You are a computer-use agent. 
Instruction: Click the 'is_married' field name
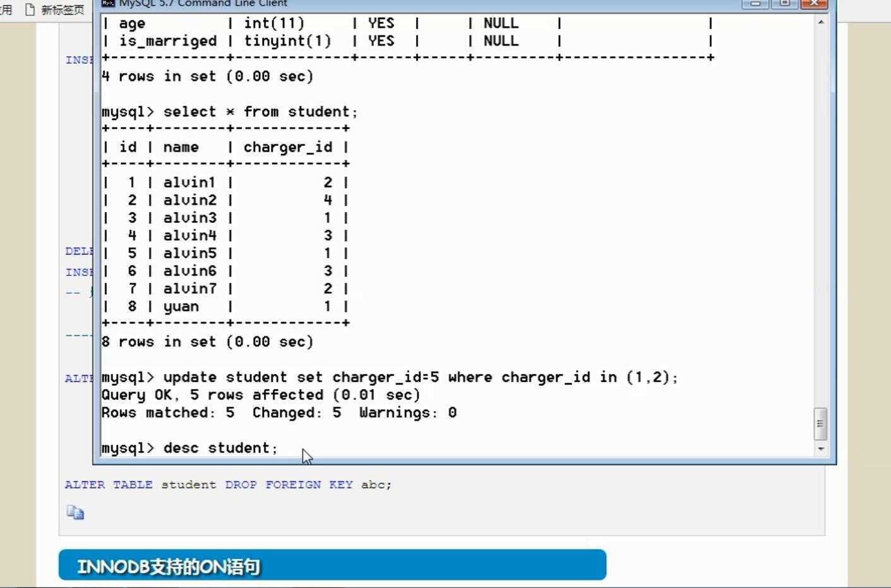tap(168, 41)
